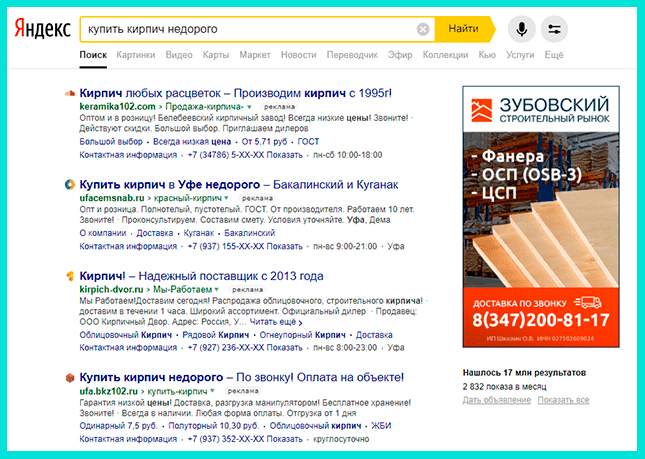Open the Карты tab
645x459 pixels.
coord(216,55)
